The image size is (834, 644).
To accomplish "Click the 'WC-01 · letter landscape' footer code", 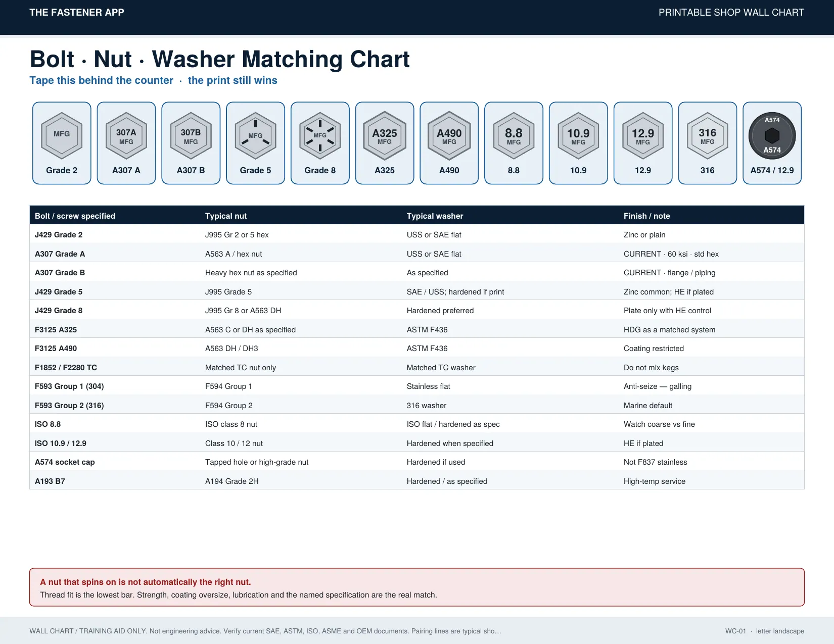I will (x=765, y=631).
